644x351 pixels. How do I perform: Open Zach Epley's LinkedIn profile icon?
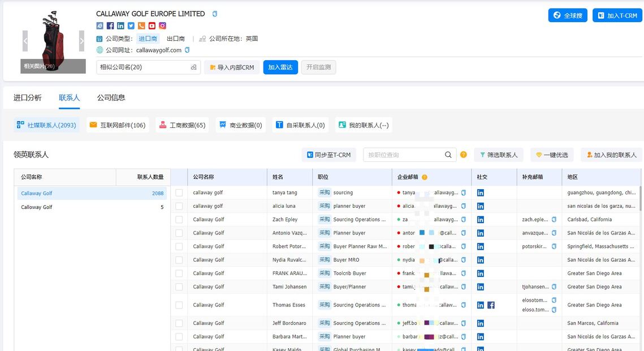point(480,220)
